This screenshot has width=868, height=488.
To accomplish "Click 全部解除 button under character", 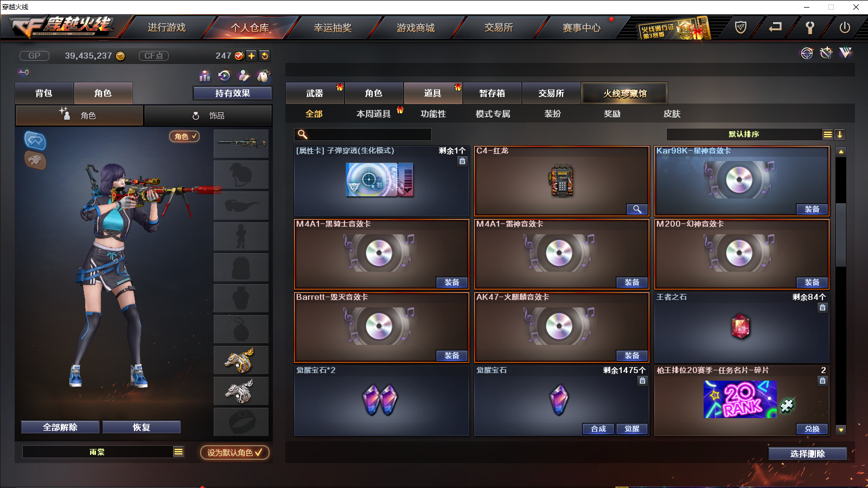I will [x=60, y=427].
